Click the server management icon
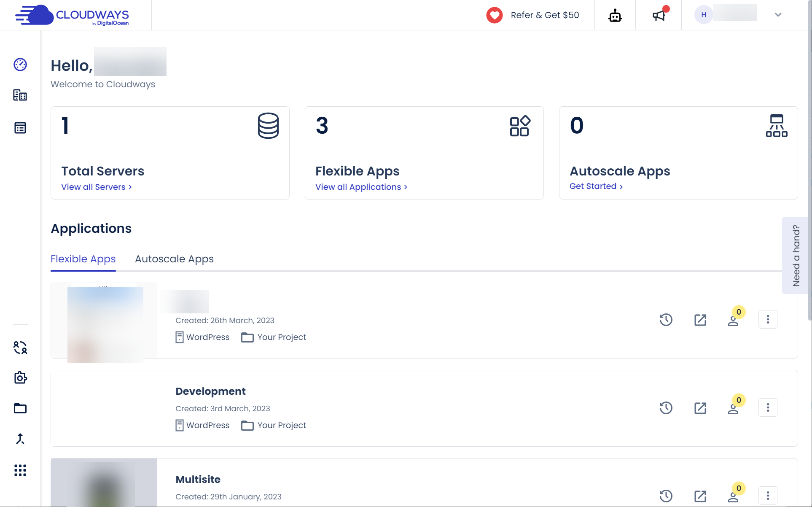This screenshot has height=507, width=812. (20, 94)
